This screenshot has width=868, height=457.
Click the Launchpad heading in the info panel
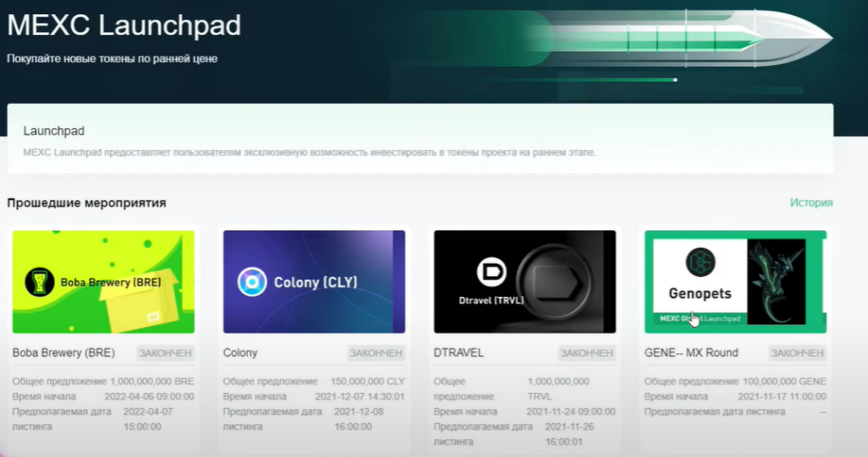(x=54, y=131)
